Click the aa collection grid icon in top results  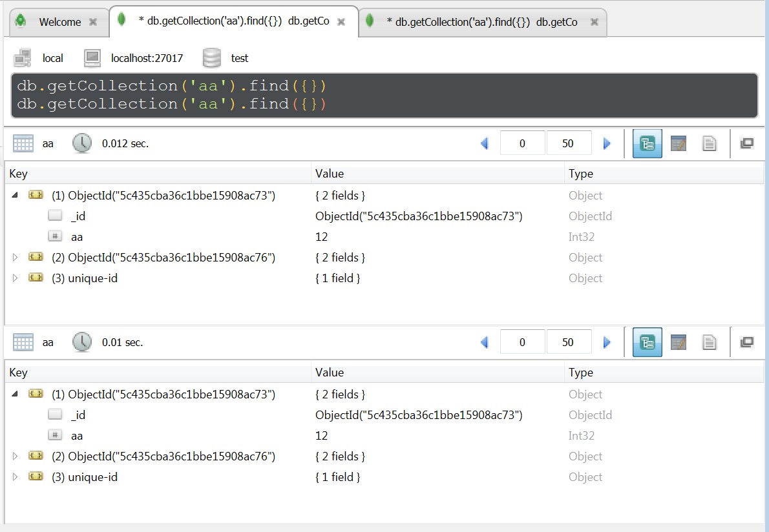pos(23,143)
